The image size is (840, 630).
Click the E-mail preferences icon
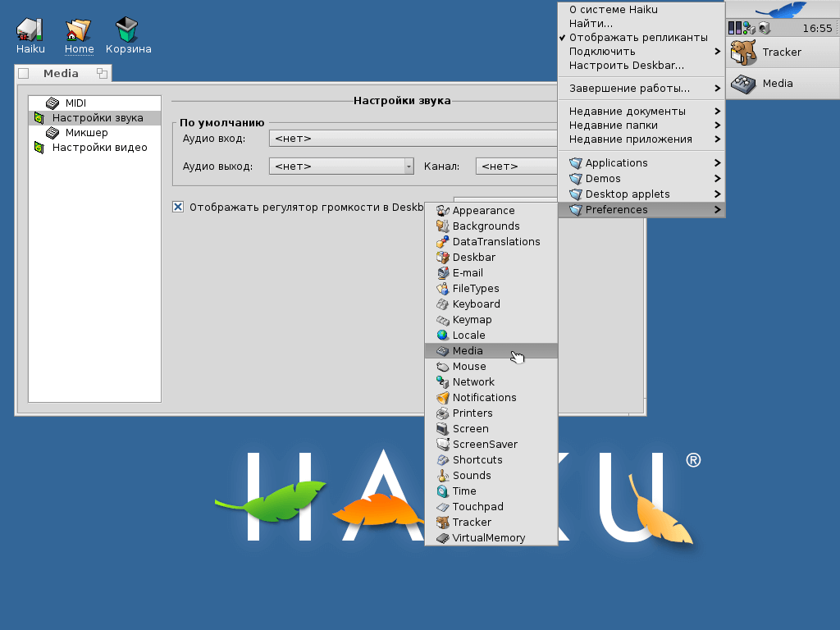(442, 272)
